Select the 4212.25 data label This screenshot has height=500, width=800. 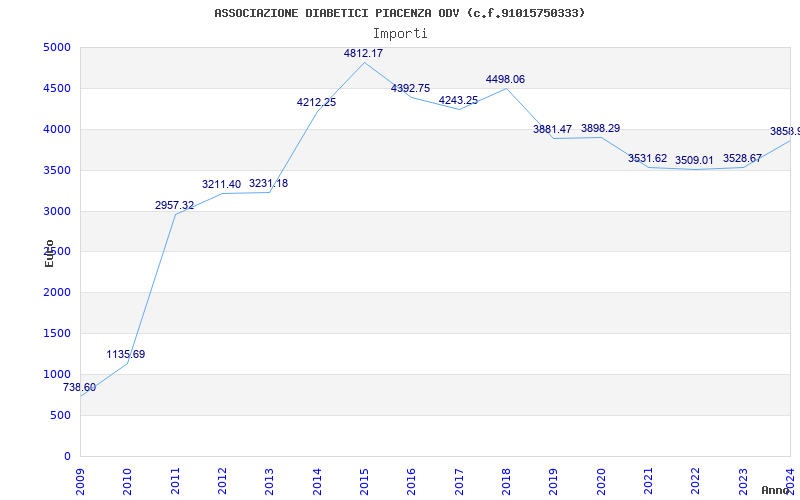coord(316,102)
